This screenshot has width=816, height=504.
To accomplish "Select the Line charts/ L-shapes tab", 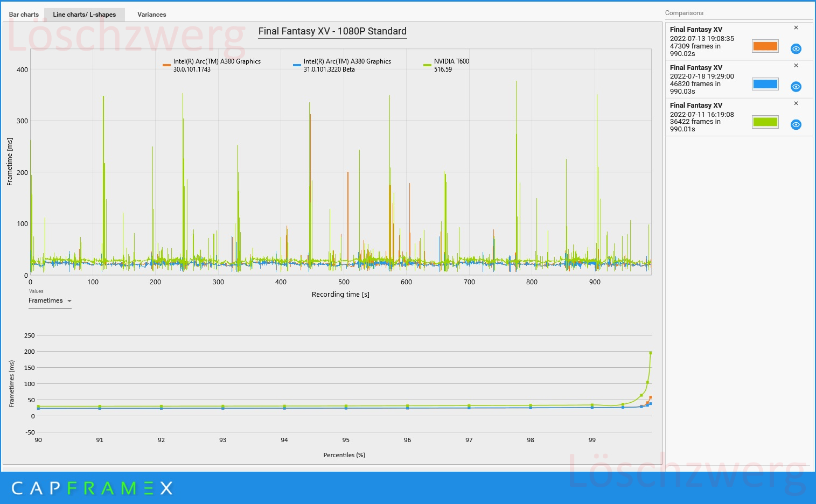I will pyautogui.click(x=85, y=15).
